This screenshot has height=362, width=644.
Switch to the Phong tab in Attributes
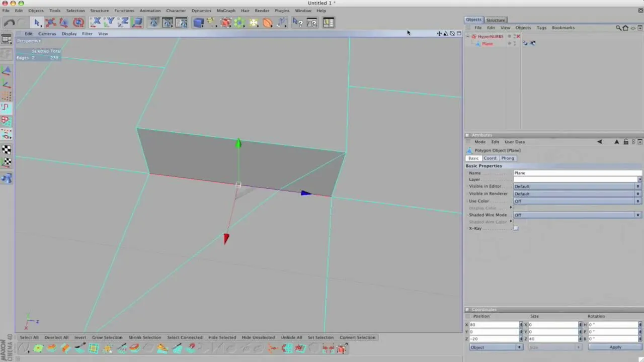click(x=507, y=158)
